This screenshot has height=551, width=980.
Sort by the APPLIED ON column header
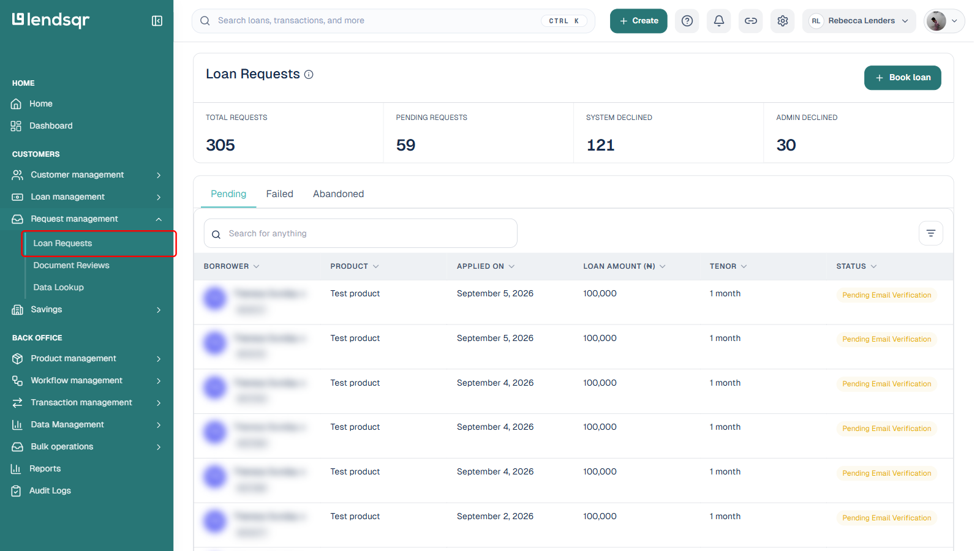(486, 266)
